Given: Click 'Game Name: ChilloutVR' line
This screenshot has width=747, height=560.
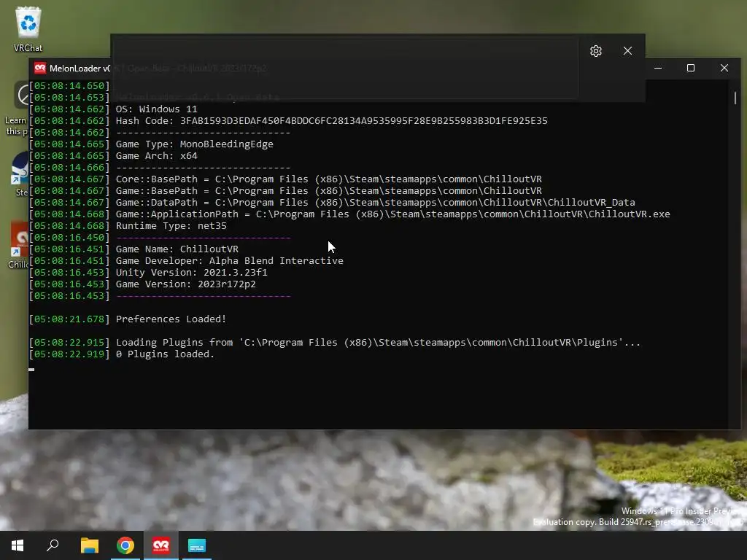Looking at the screenshot, I should 177,249.
